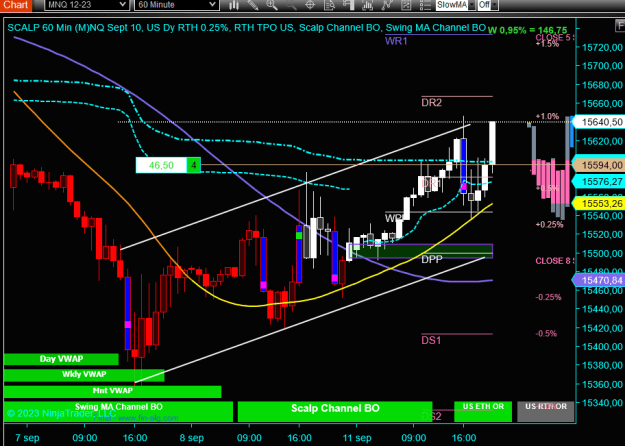Viewport: 625px width, 446px height.
Task: Toggle the Wkly VWAP button
Action: 84,375
